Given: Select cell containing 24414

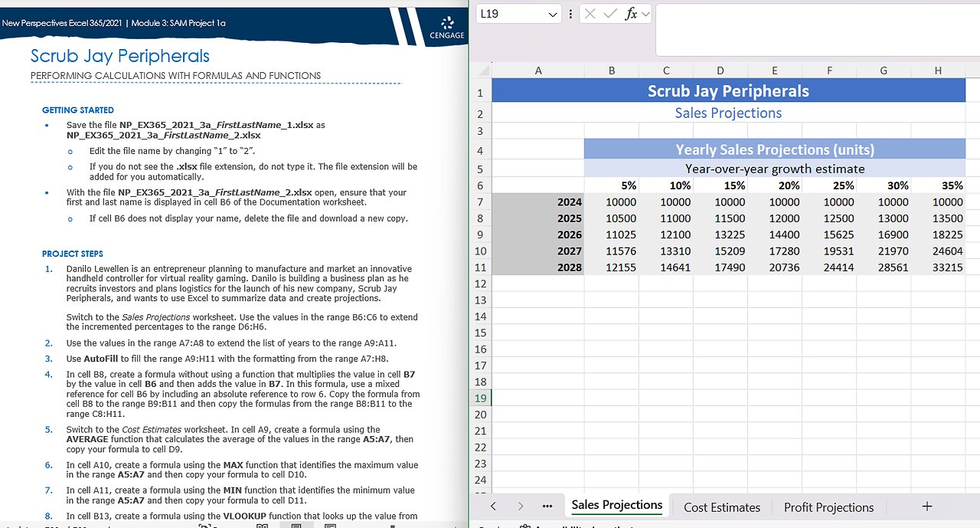Looking at the screenshot, I should click(x=828, y=267).
